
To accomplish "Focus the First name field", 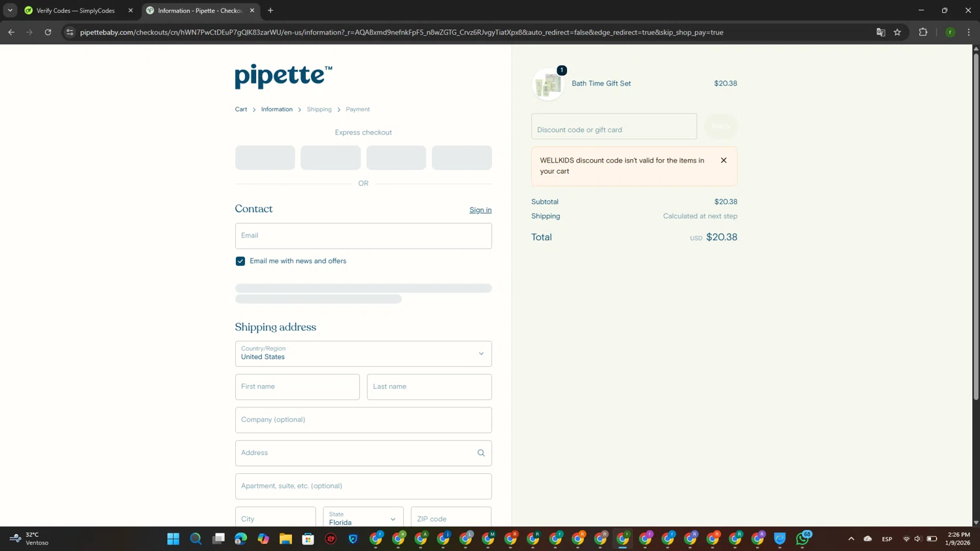I will click(x=297, y=386).
